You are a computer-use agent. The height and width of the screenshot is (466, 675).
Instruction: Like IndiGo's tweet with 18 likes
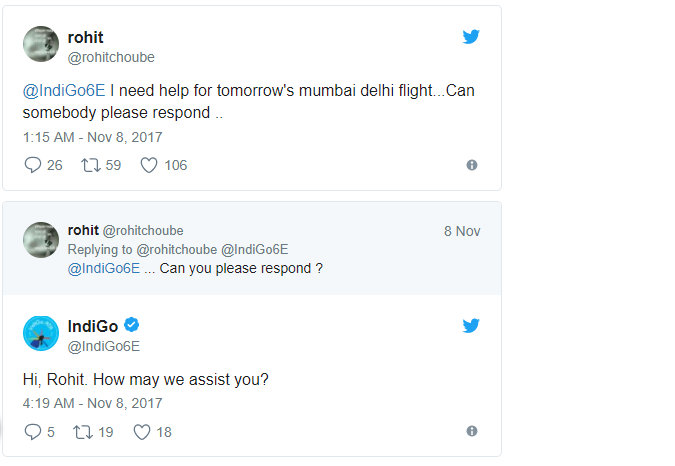coord(142,432)
